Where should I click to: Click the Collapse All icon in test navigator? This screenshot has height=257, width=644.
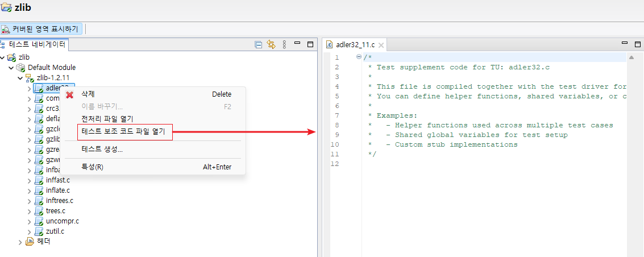[x=259, y=44]
